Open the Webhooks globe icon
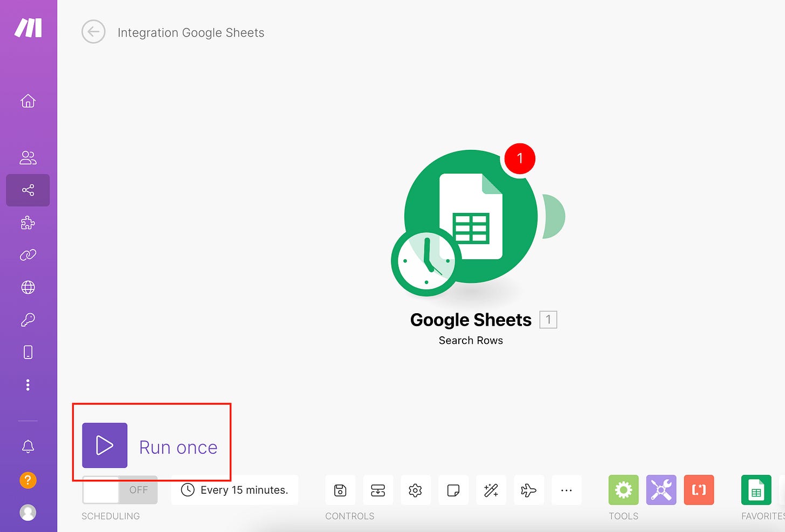785x532 pixels. point(28,287)
